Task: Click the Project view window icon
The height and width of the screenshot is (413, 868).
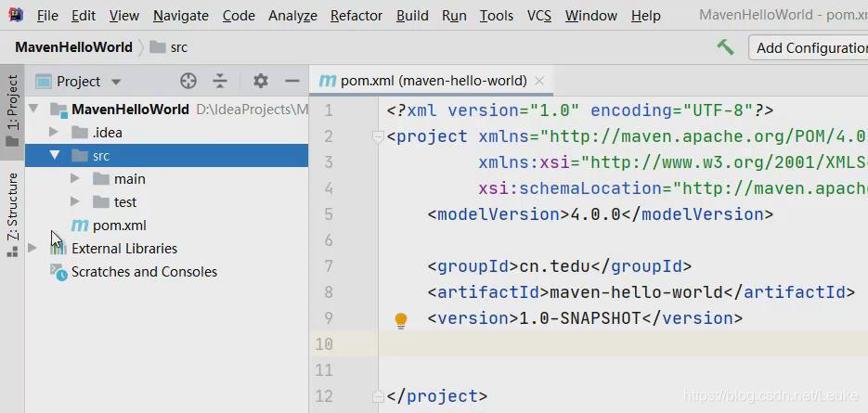Action: 44,82
